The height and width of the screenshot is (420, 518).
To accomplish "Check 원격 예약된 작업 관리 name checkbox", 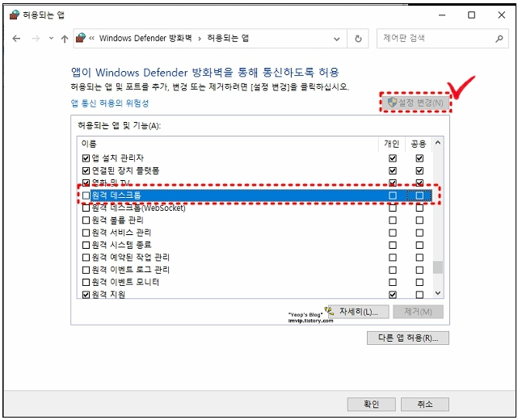I will tap(86, 258).
